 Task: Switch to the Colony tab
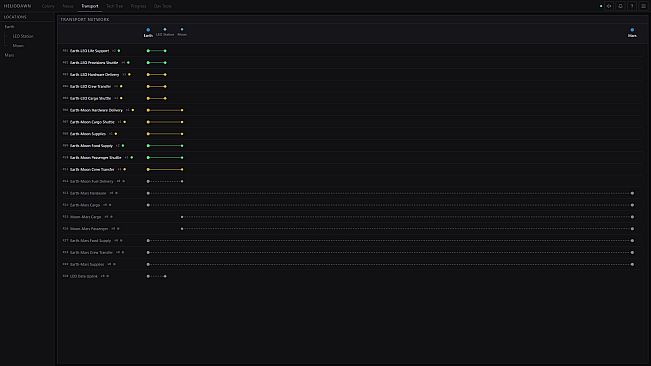coord(48,6)
